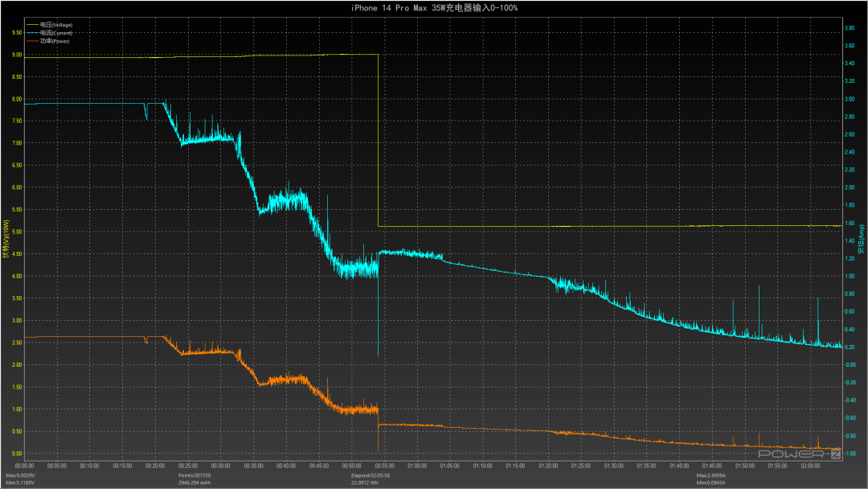Click the Min:0.0943A status value
The width and height of the screenshot is (868, 489).
pos(710,483)
